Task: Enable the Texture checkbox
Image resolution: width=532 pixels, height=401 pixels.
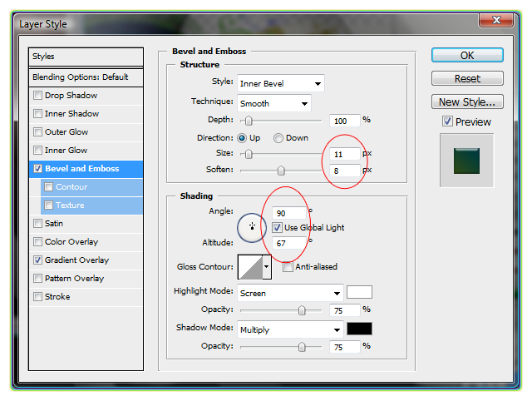Action: [x=48, y=205]
